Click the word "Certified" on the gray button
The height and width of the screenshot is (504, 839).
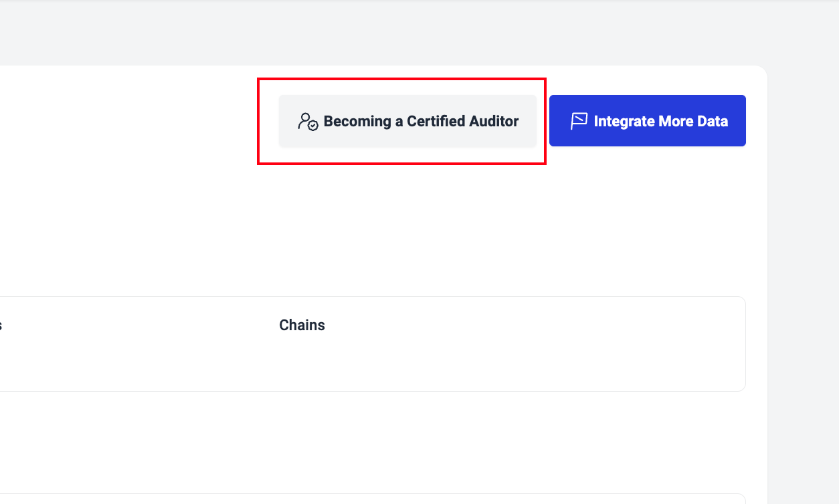436,121
